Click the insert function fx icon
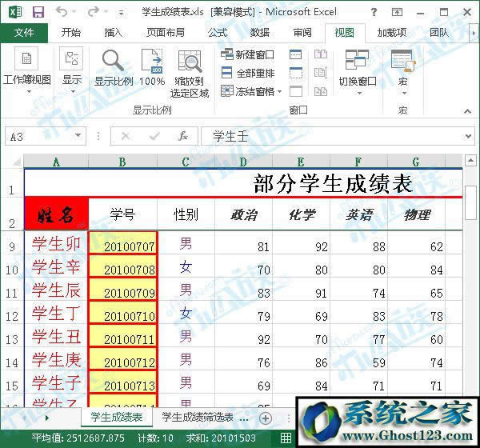Image resolution: width=480 pixels, height=448 pixels. 182,136
